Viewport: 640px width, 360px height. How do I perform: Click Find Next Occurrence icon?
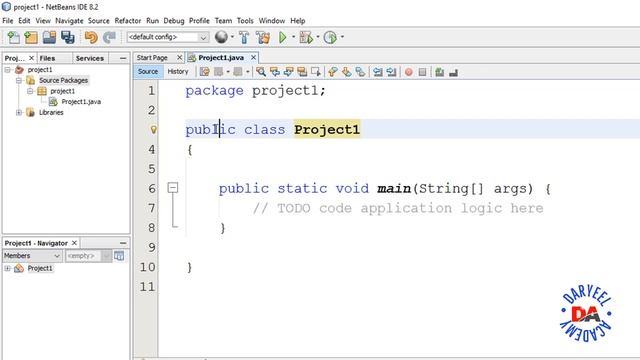[289, 72]
